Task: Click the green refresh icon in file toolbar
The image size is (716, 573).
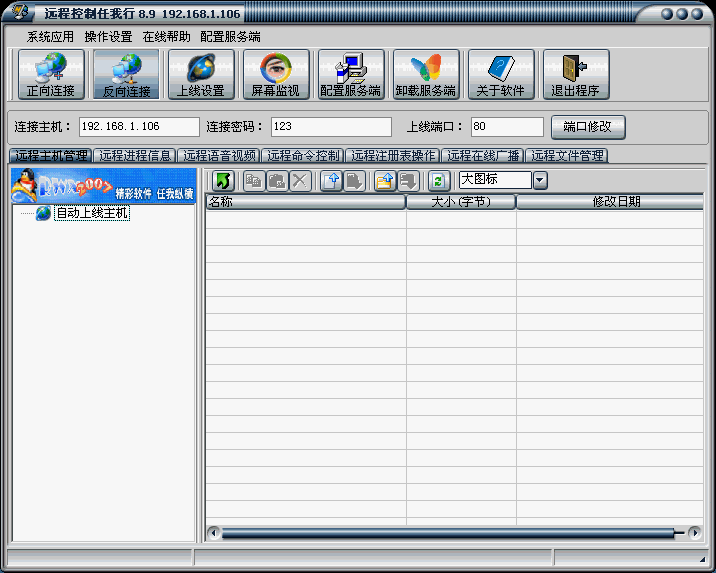Action: pyautogui.click(x=438, y=181)
